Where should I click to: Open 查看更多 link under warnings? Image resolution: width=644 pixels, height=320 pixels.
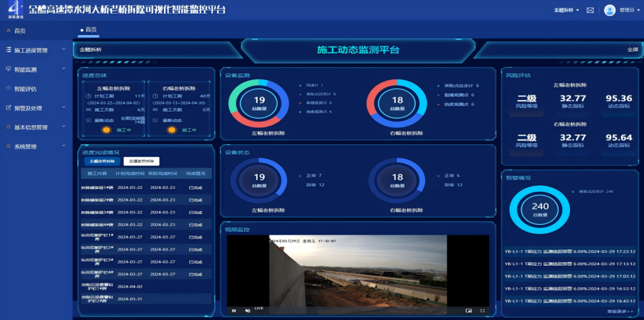click(x=620, y=311)
